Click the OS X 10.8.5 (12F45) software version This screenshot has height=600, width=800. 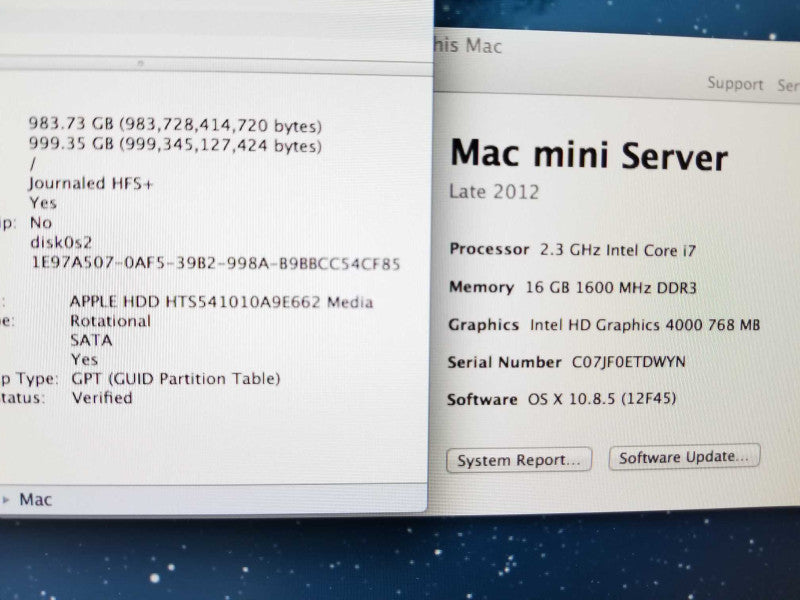click(602, 398)
